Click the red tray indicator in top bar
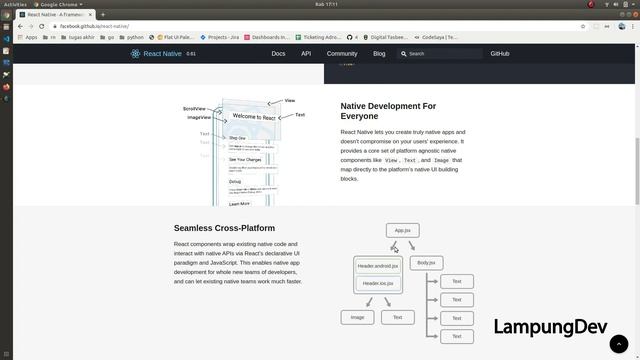 591,4
